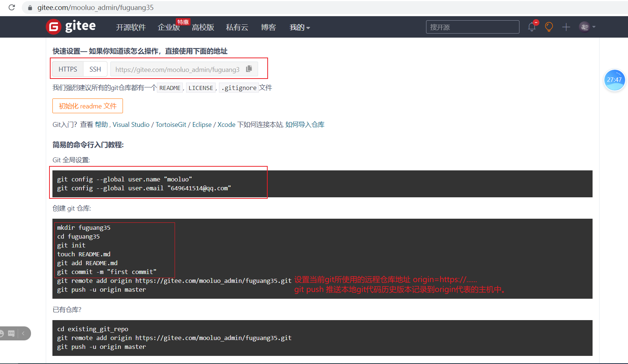Open notifications bell icon
This screenshot has width=628, height=364.
coord(532,27)
